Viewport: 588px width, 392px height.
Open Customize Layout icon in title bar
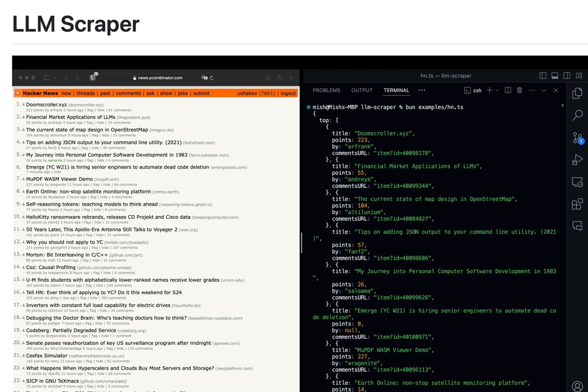[579, 76]
